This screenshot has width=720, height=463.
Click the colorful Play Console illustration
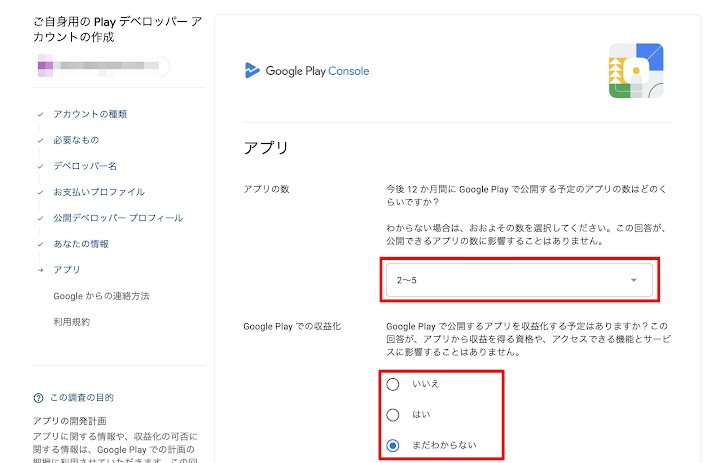636,70
